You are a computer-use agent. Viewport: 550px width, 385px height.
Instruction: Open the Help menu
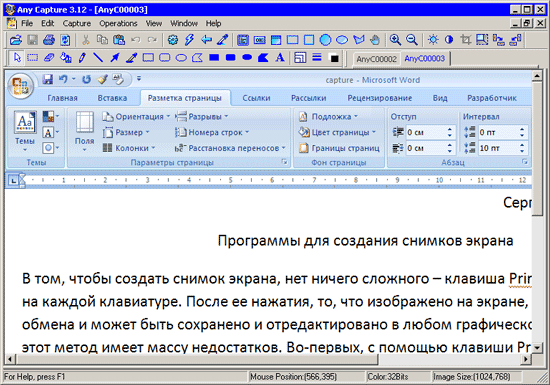pos(213,23)
